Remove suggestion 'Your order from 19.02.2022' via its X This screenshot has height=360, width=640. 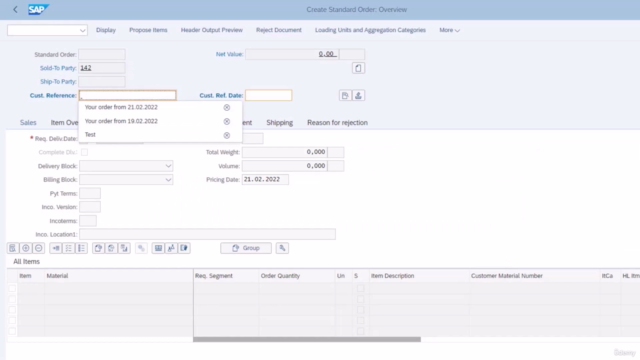pos(227,121)
